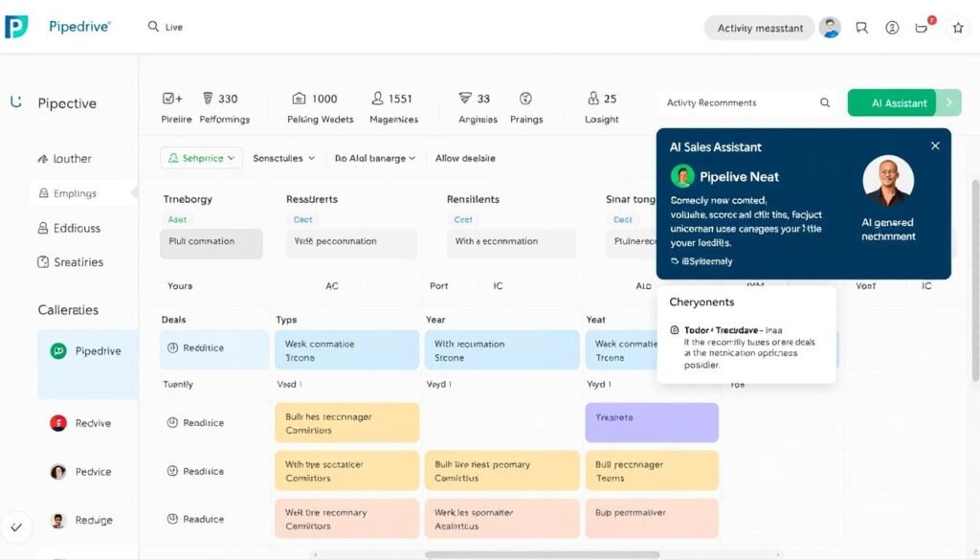The height and width of the screenshot is (560, 980).
Task: Launch the green AI Assistant button
Action: 891,102
